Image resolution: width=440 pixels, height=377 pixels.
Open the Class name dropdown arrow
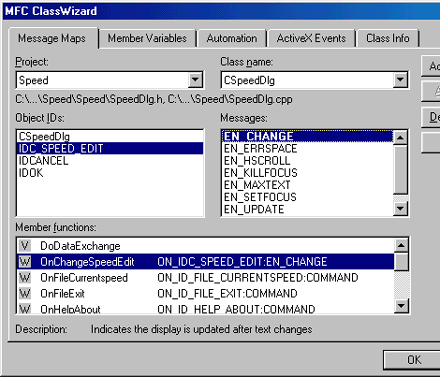pos(400,80)
